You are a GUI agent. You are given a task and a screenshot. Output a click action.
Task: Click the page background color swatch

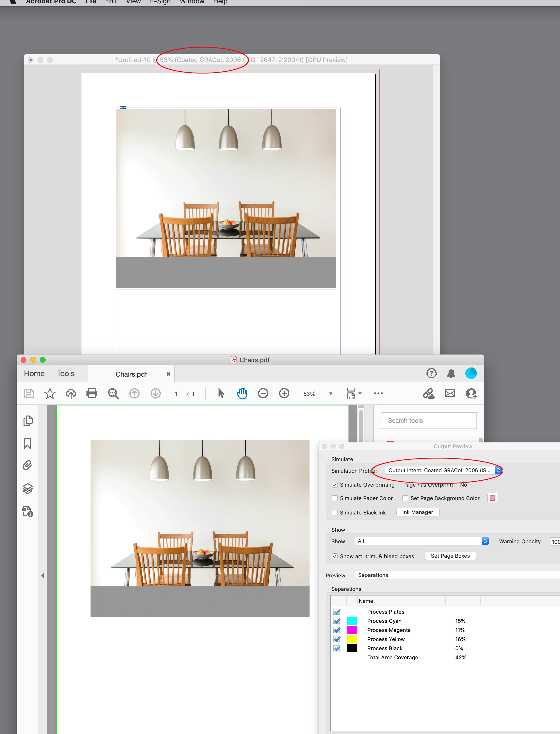tap(492, 498)
